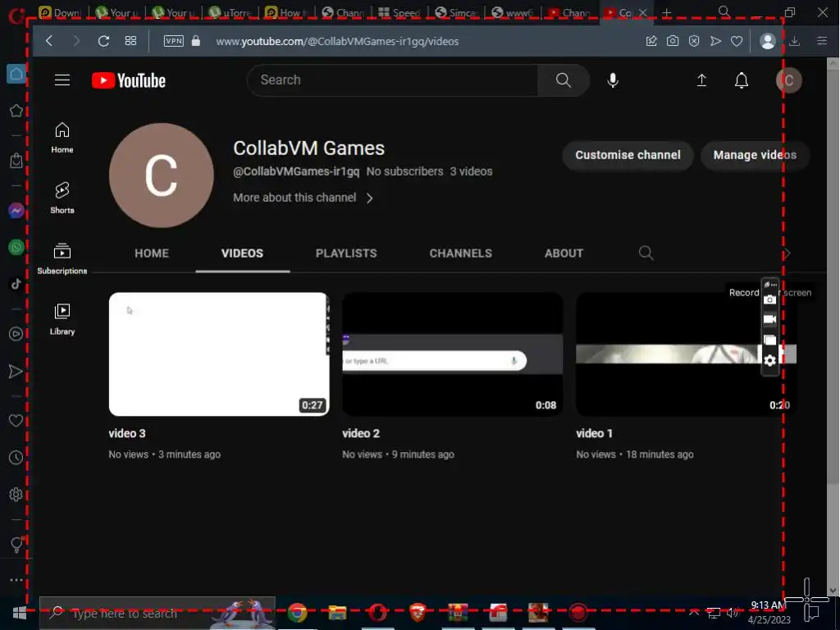The width and height of the screenshot is (840, 630).
Task: Click the padlock site info icon
Action: (x=195, y=41)
